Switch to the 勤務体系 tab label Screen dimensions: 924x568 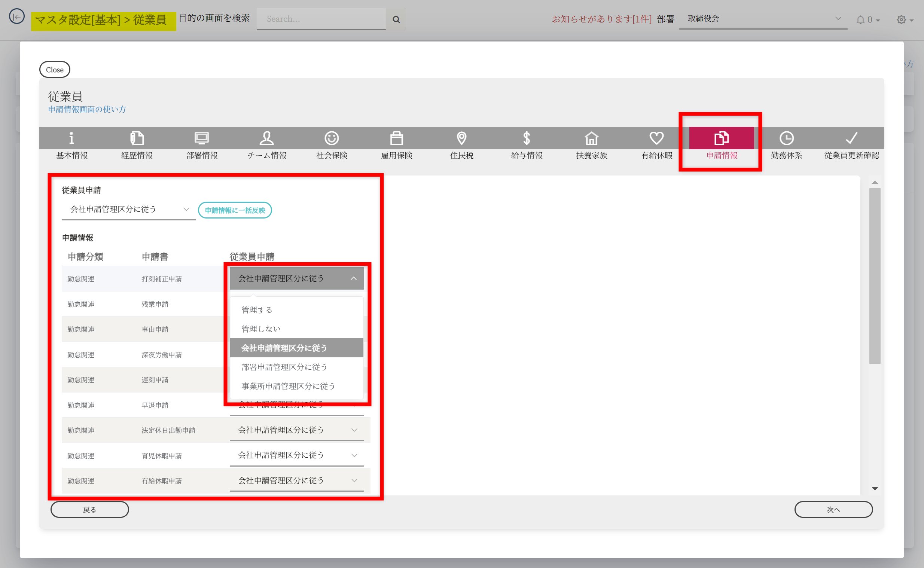(x=787, y=156)
